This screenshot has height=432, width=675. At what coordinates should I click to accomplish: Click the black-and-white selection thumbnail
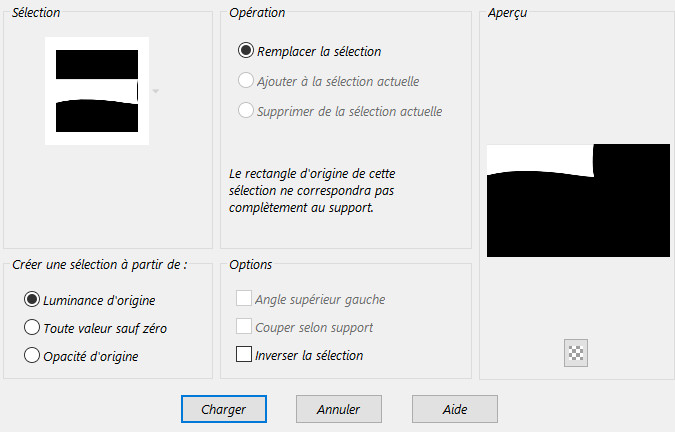(x=97, y=91)
